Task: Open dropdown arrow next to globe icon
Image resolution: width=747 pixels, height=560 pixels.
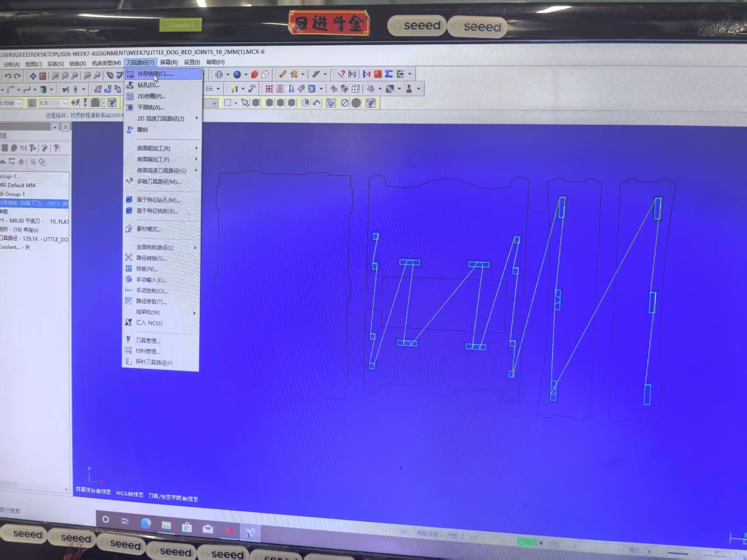Action: point(228,74)
